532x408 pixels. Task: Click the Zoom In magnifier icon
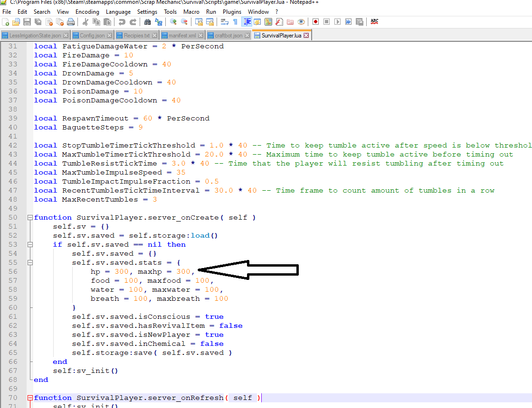[173, 22]
